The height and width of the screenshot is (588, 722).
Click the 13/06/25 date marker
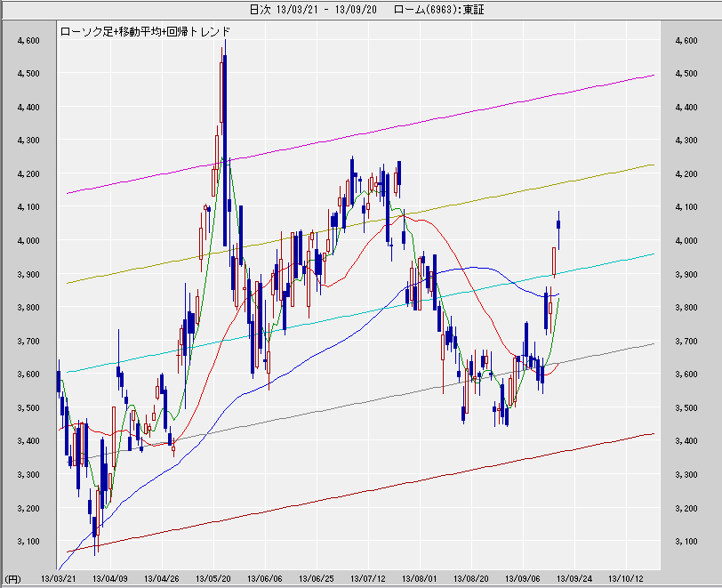coord(315,578)
